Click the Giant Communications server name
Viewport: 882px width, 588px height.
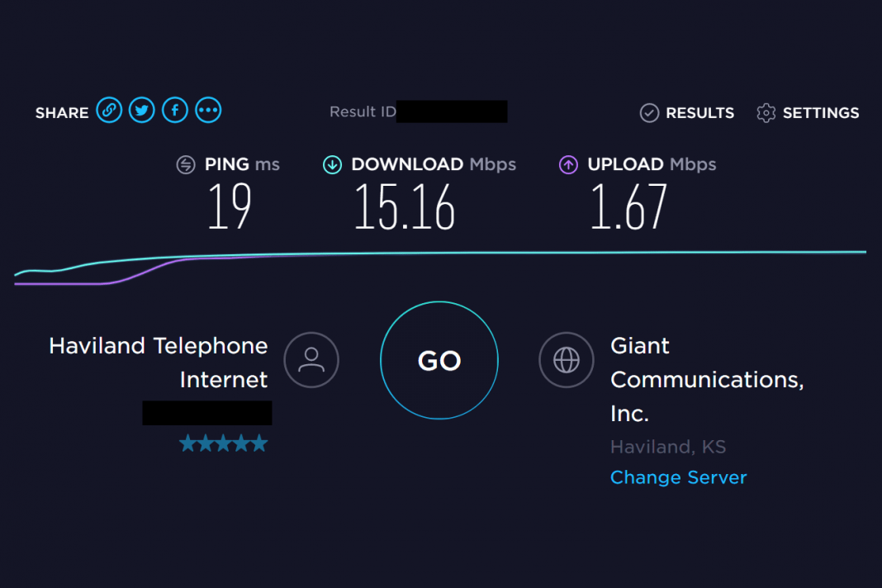coord(706,379)
